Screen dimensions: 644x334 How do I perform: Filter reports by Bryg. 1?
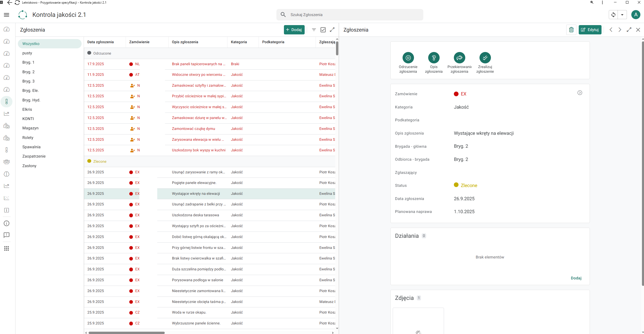coord(49,62)
